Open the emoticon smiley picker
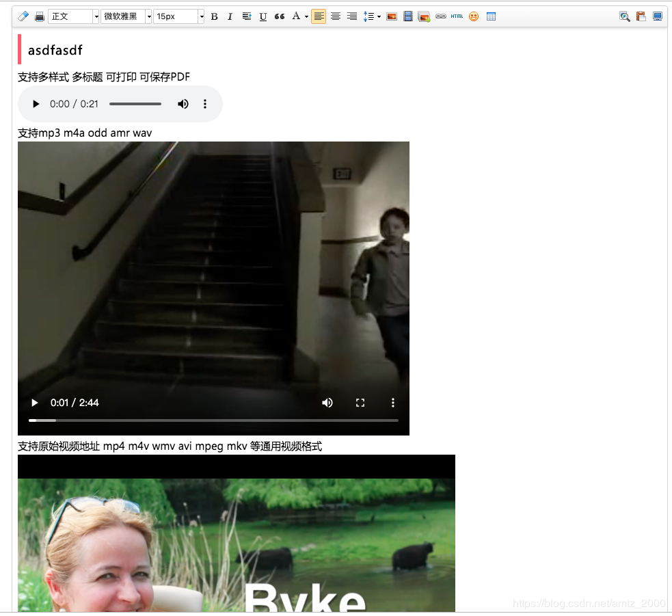This screenshot has height=616, width=672. [474, 16]
